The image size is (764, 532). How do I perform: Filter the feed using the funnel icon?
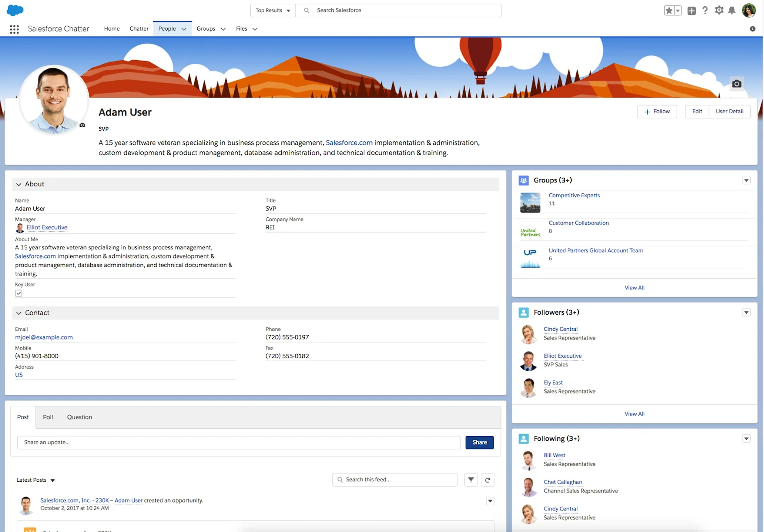tap(471, 480)
